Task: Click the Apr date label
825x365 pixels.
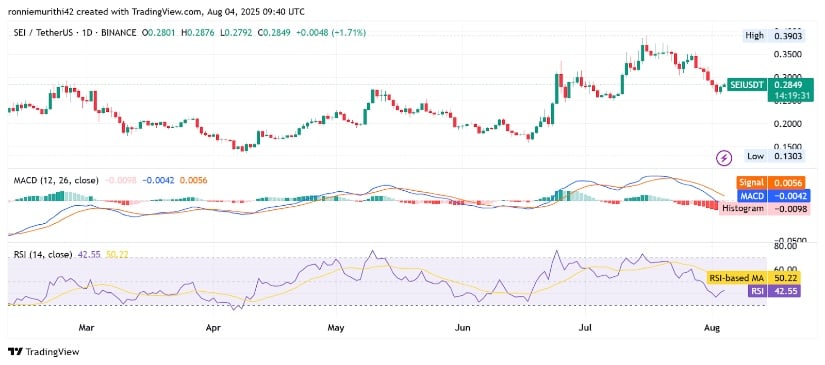Action: 213,328
